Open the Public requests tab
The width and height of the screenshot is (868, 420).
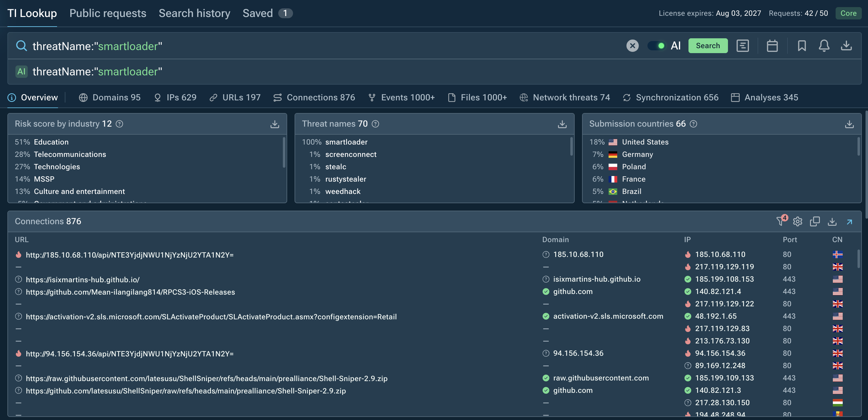[108, 13]
